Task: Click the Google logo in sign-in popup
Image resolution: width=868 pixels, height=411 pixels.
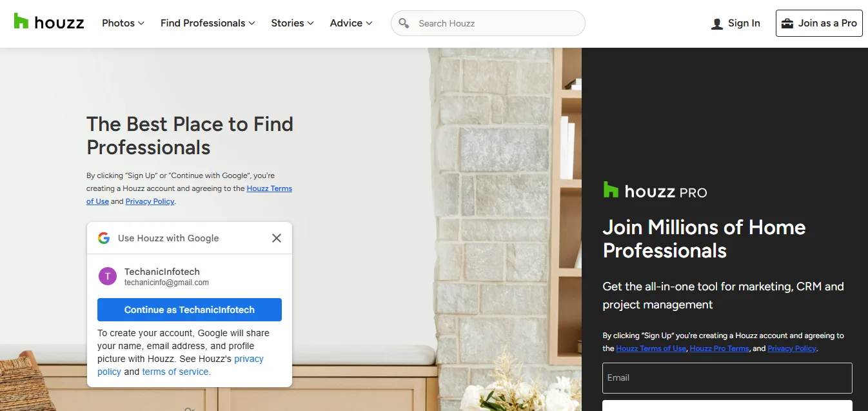Action: pyautogui.click(x=104, y=238)
